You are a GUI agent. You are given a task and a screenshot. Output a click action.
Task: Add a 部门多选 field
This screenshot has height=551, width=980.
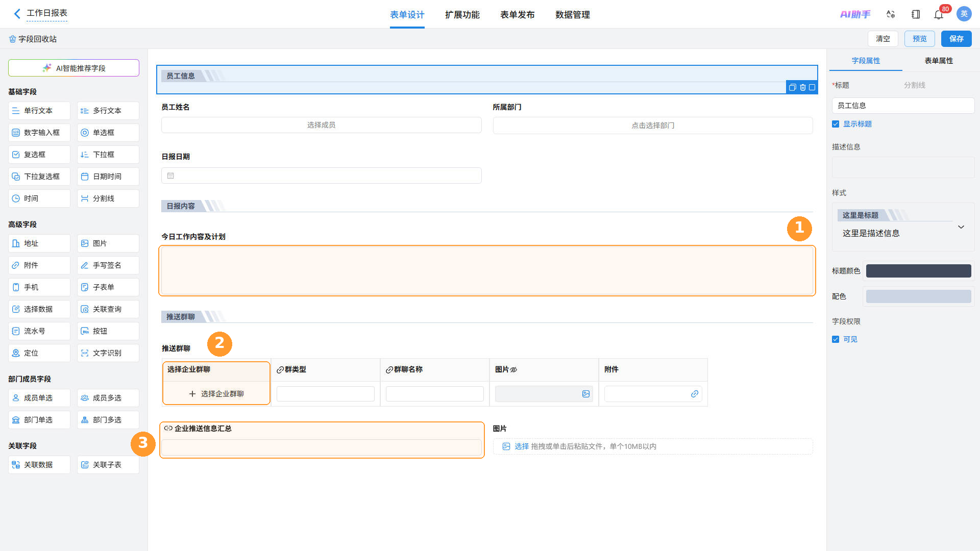point(108,420)
